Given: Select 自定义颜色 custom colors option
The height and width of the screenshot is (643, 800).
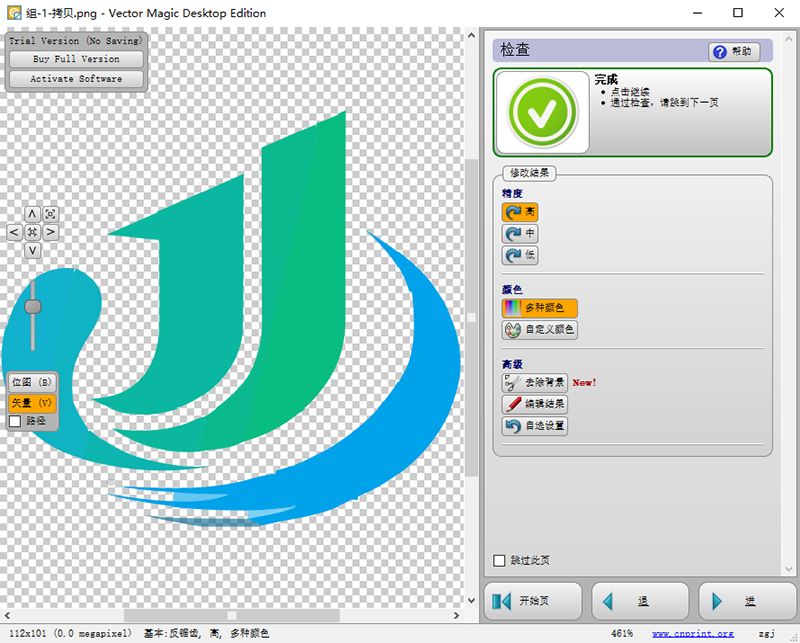Looking at the screenshot, I should (x=539, y=330).
